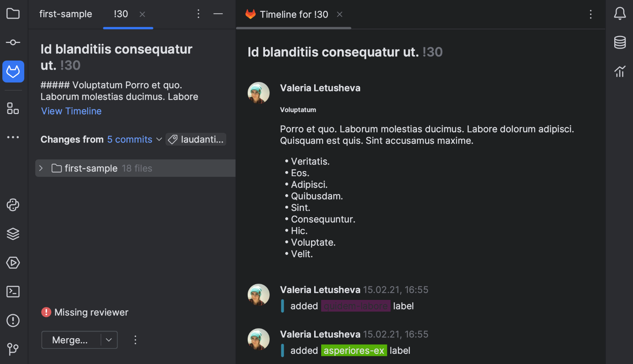Open the Python Packages layers icon

pos(13,234)
